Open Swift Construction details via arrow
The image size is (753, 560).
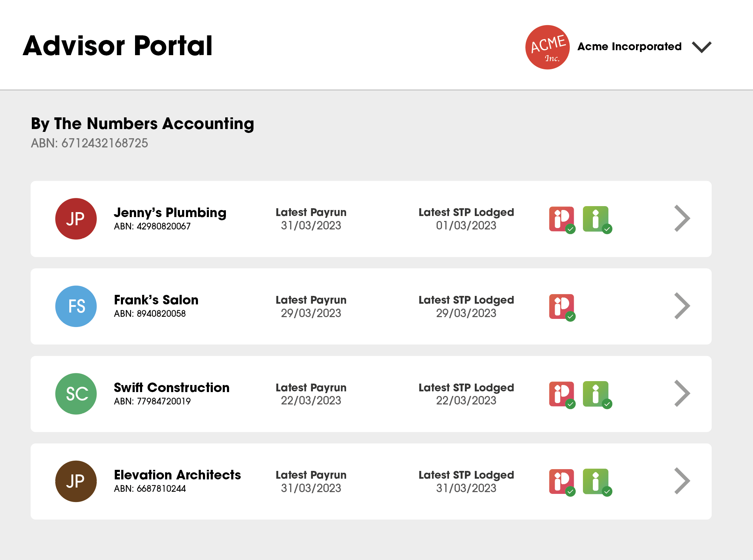point(682,394)
